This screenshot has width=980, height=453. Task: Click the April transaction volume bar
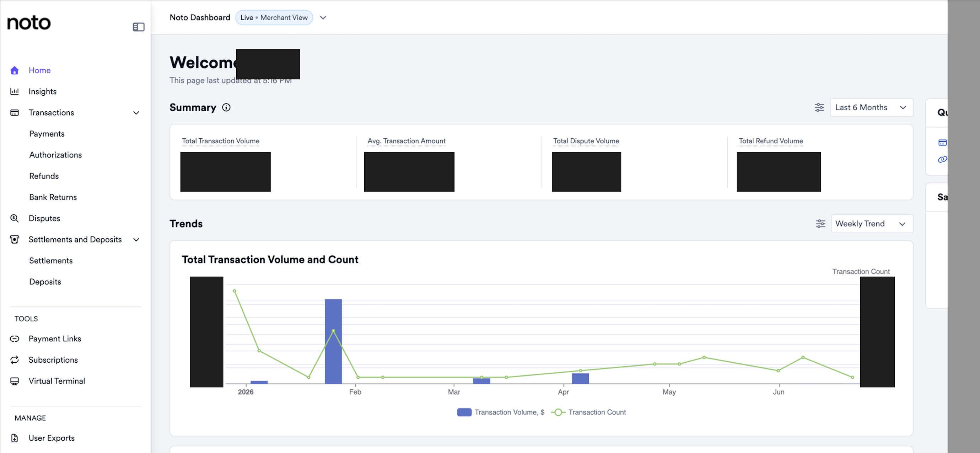point(581,379)
